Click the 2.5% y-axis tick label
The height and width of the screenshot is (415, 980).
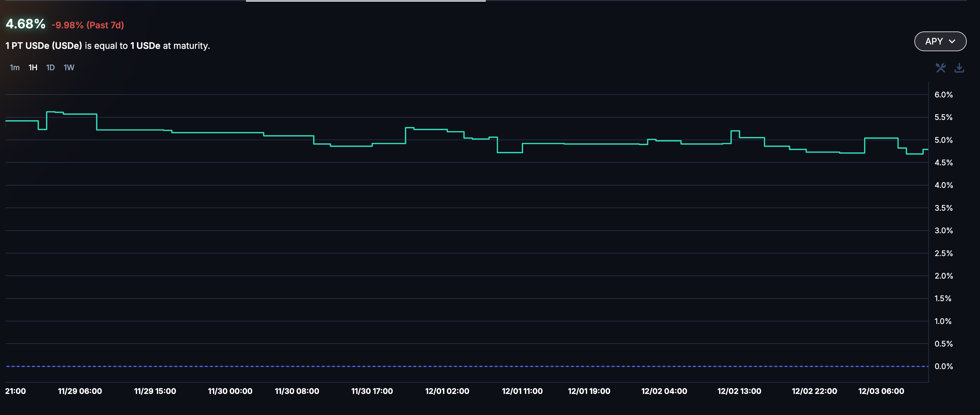[x=943, y=253]
